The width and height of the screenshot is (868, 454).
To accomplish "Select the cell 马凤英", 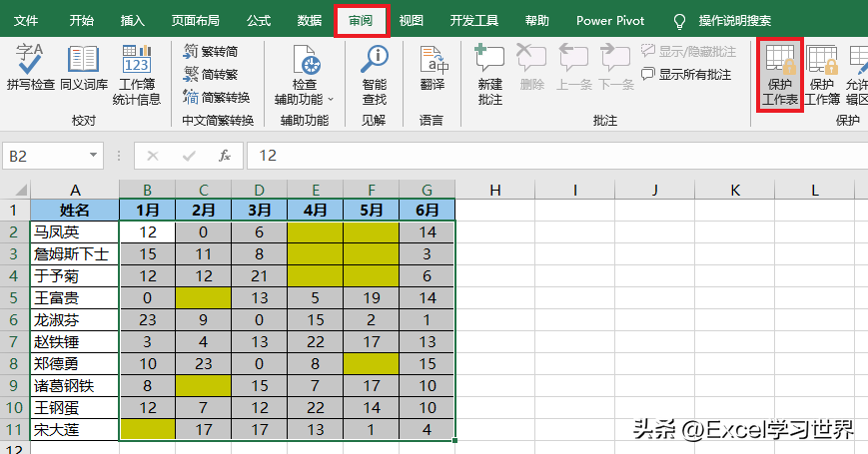I will [x=75, y=232].
